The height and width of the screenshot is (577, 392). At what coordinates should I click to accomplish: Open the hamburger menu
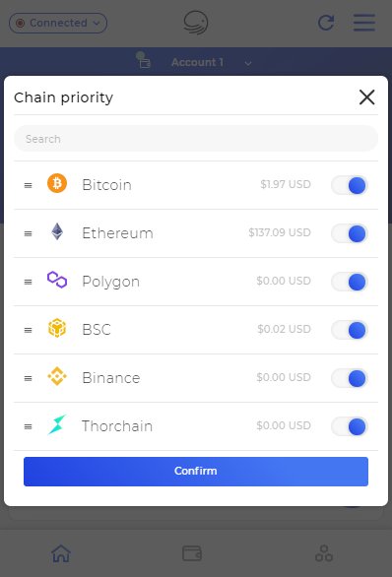click(364, 23)
